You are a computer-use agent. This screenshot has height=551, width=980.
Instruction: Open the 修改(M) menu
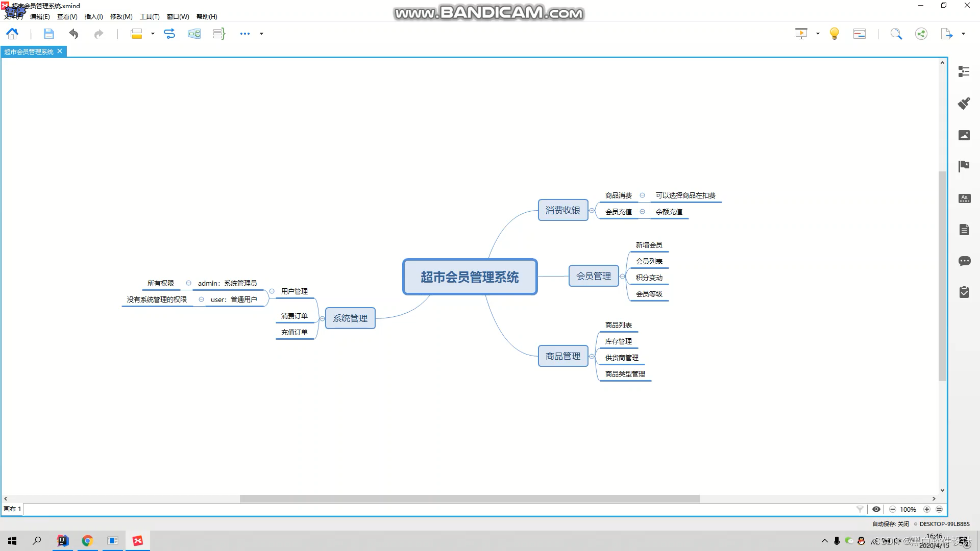point(121,16)
